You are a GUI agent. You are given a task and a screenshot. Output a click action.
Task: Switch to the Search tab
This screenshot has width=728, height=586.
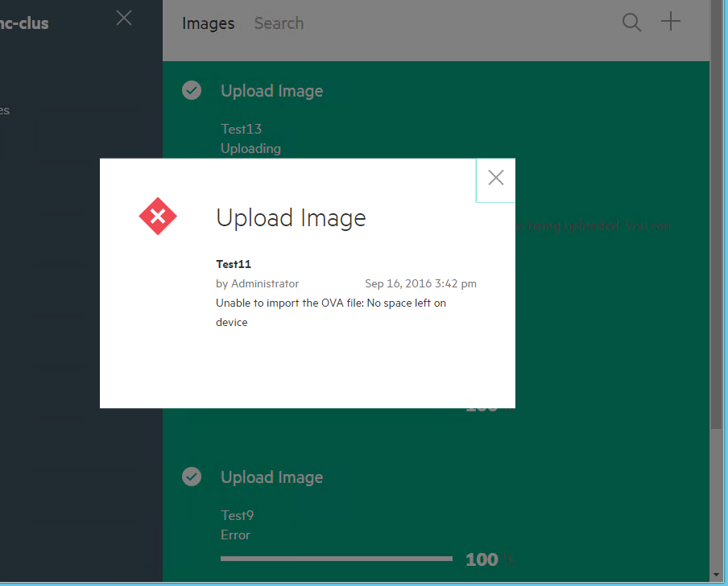tap(279, 23)
